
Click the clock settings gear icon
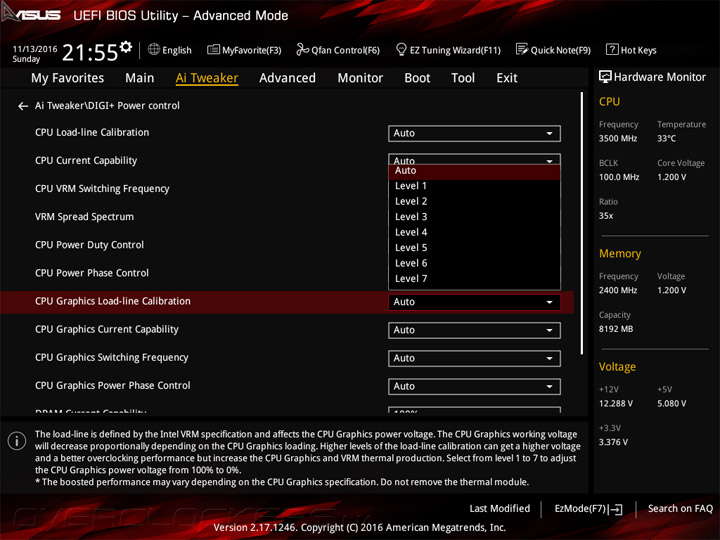click(x=126, y=46)
